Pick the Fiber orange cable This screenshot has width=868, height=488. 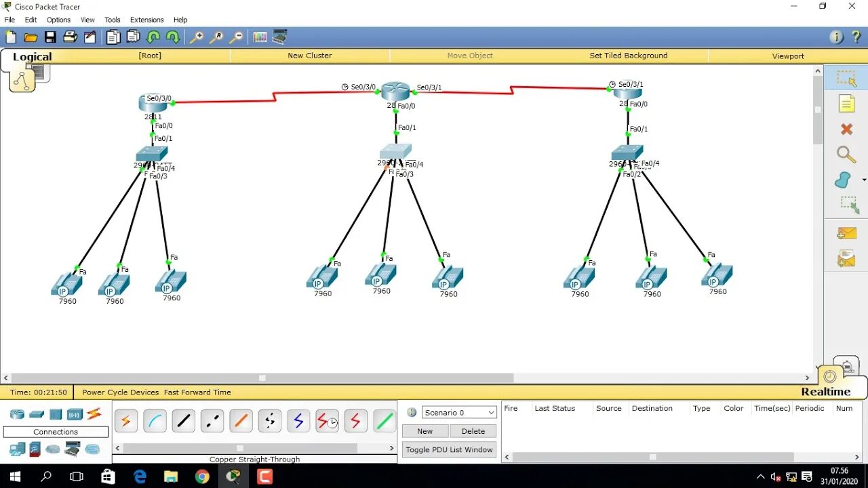241,421
